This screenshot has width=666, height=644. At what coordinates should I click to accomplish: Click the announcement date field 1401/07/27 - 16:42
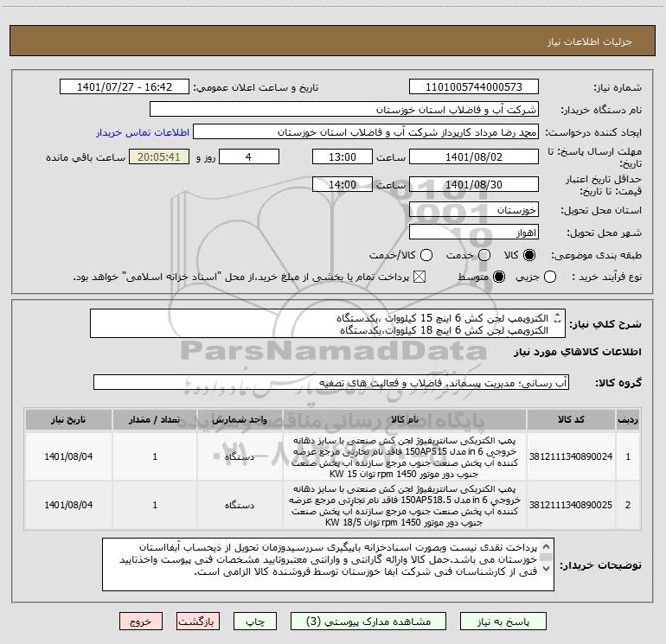[x=125, y=86]
